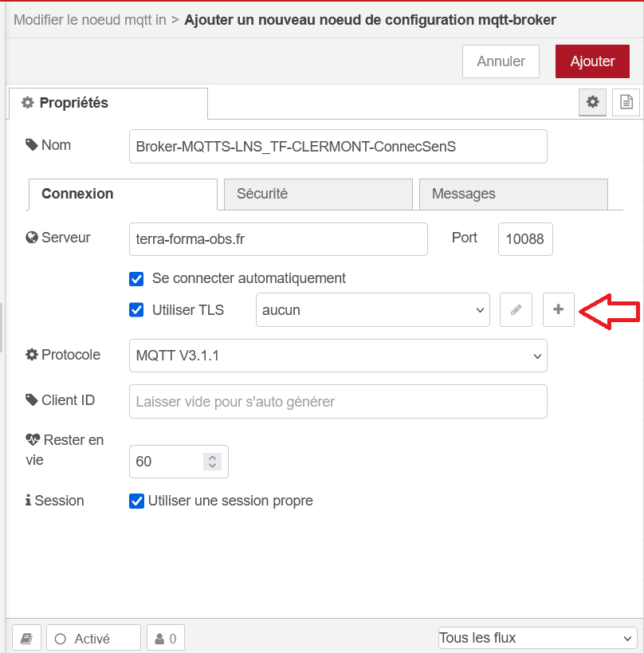Disable Utiliser une session propre
The width and height of the screenshot is (644, 653).
(x=136, y=501)
